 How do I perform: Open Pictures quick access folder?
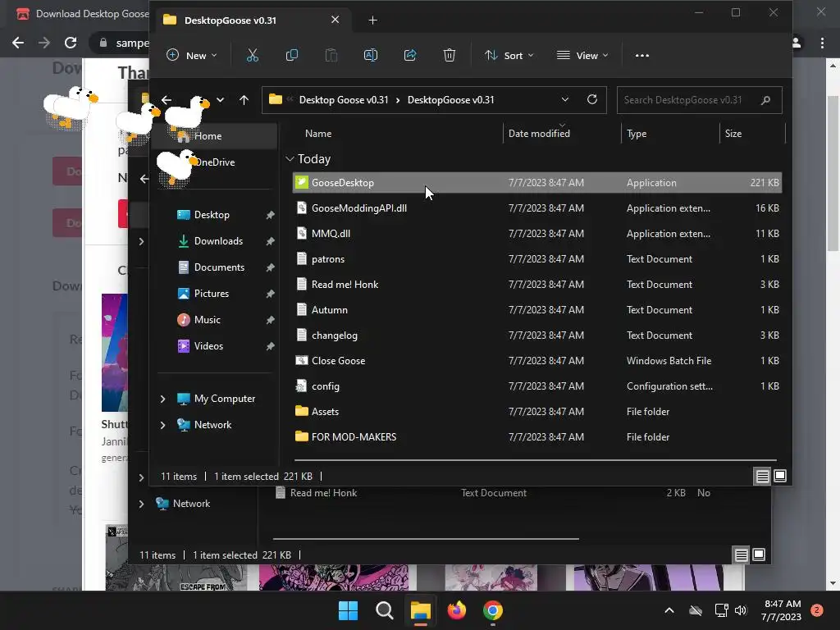[212, 294]
